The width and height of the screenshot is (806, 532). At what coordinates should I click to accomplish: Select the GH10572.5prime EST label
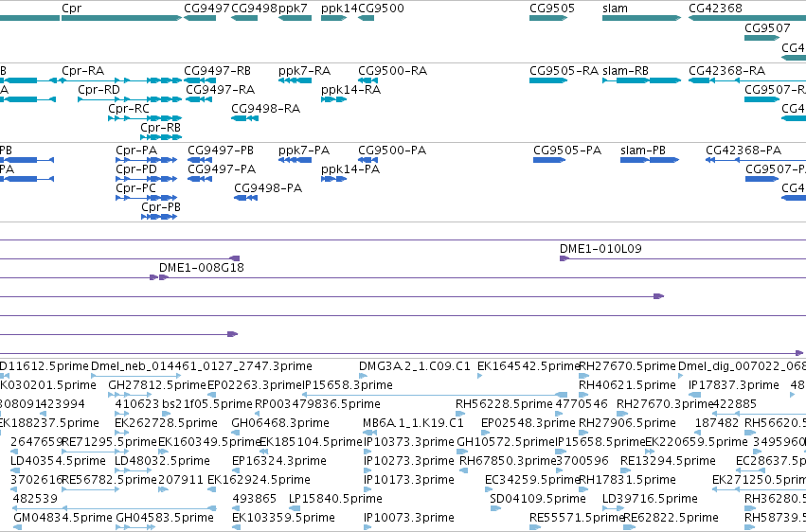[x=506, y=442]
